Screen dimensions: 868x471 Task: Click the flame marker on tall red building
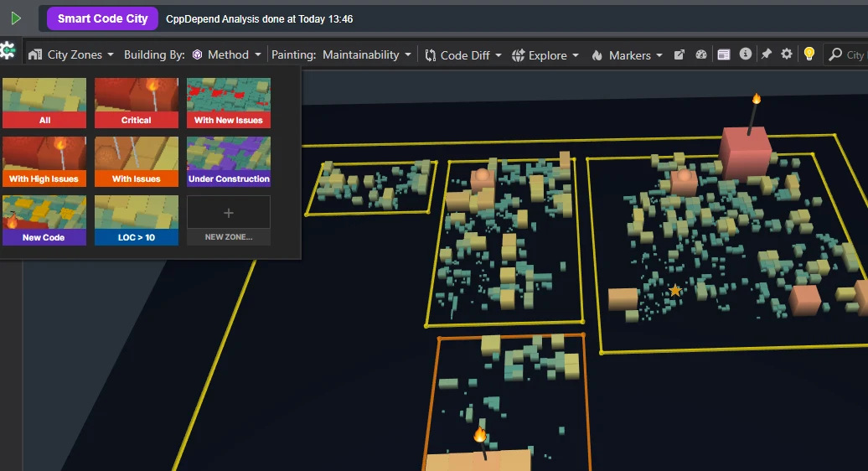pos(757,100)
